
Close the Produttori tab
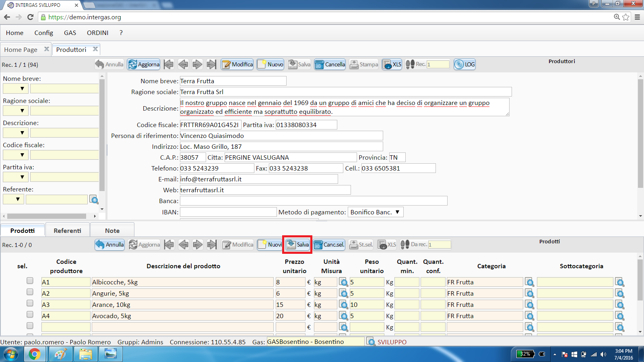pyautogui.click(x=95, y=49)
